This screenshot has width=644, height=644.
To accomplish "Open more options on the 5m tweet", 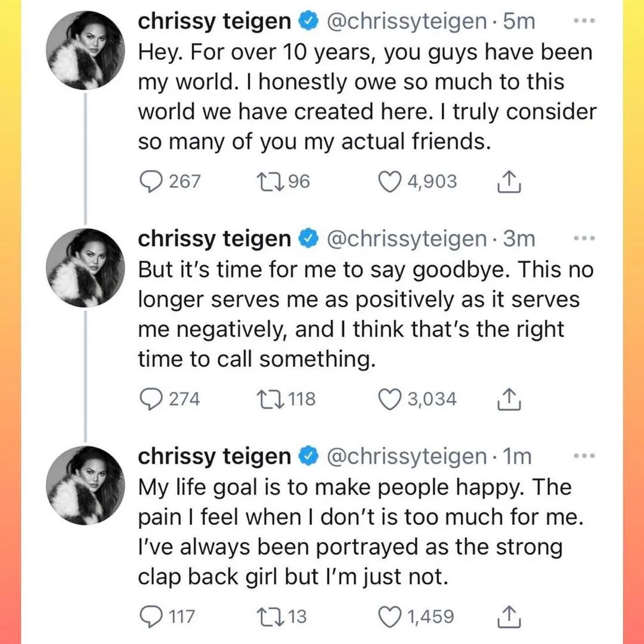I will [x=584, y=20].
